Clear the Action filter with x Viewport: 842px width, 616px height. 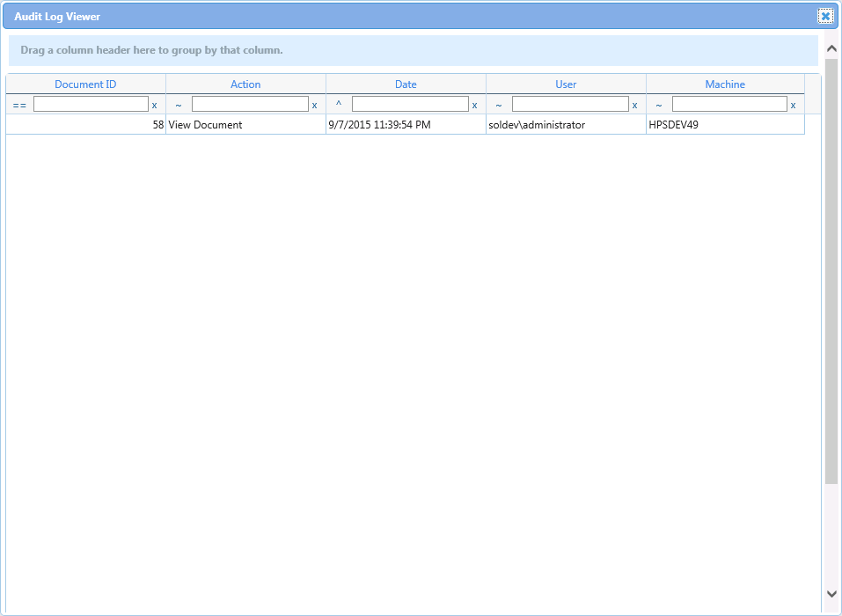coord(314,106)
